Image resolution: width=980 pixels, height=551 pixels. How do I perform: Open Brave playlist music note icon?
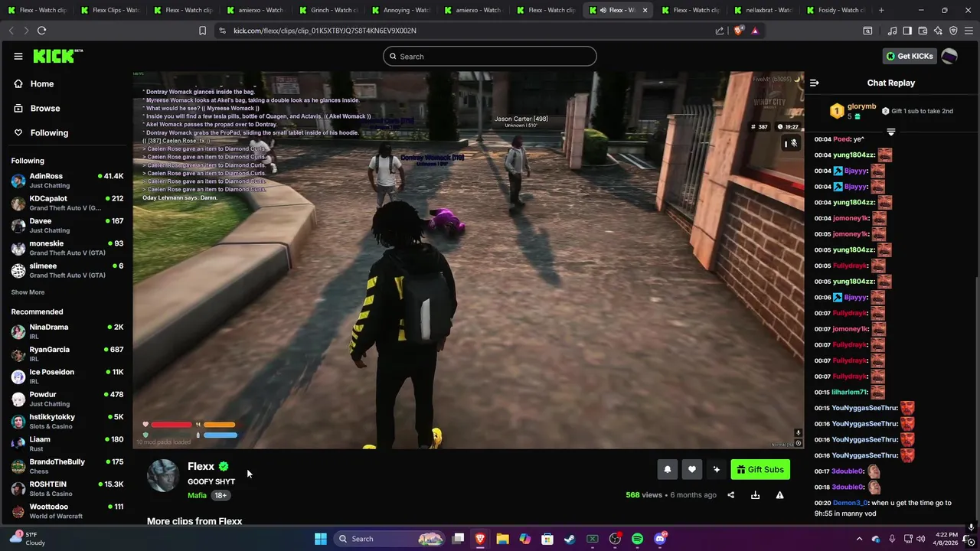[x=892, y=31]
